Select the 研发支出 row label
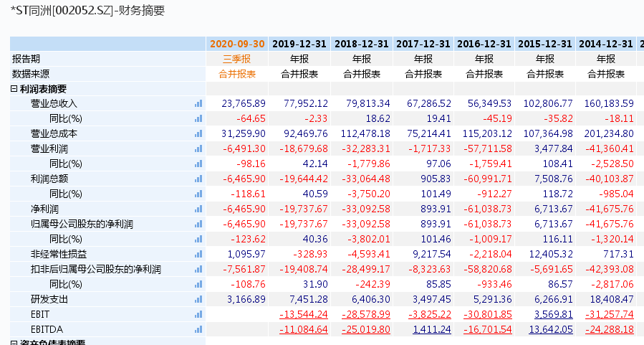Viewport: 644px width, 345px height. [49, 299]
